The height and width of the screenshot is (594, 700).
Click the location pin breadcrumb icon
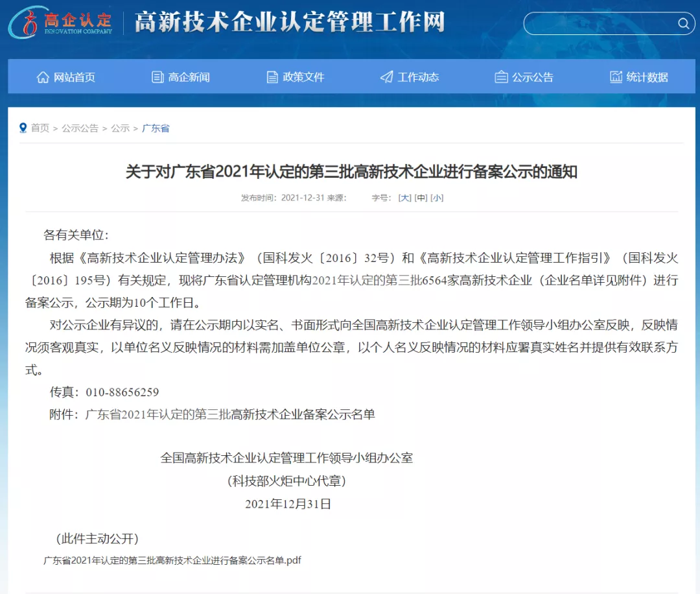pos(23,128)
